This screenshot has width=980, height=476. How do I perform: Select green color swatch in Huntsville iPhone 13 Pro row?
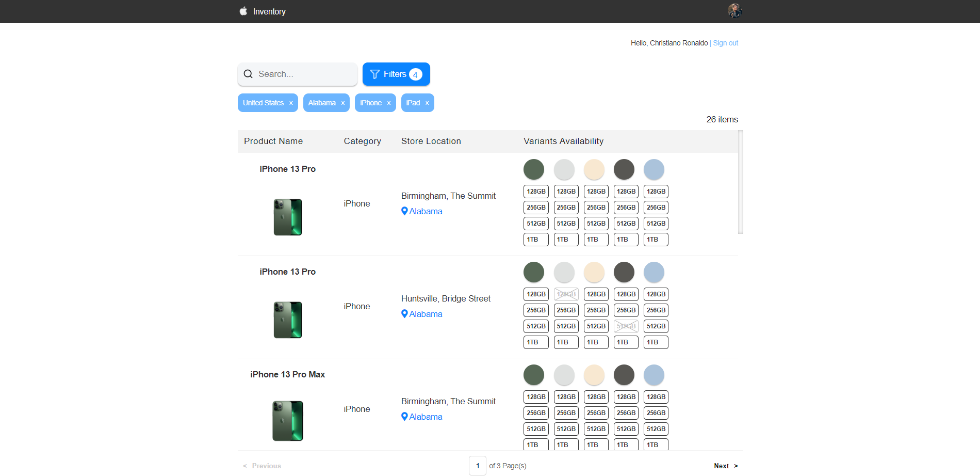(534, 272)
